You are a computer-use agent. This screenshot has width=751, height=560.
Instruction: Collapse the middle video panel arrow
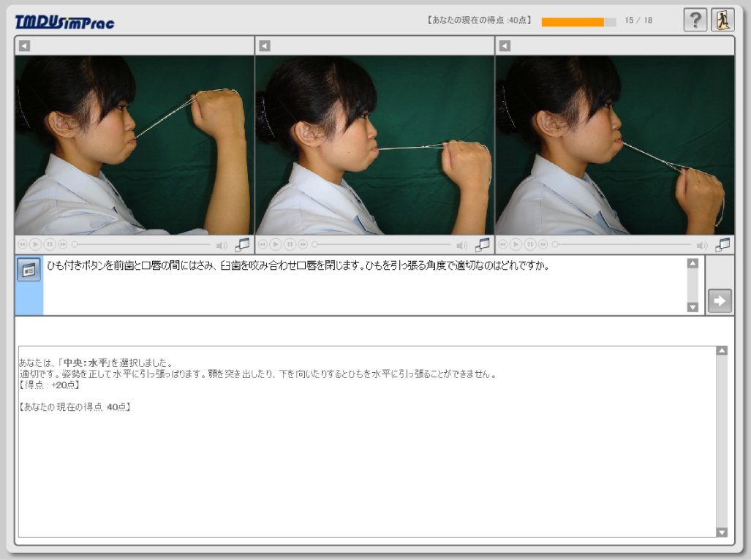(x=265, y=46)
